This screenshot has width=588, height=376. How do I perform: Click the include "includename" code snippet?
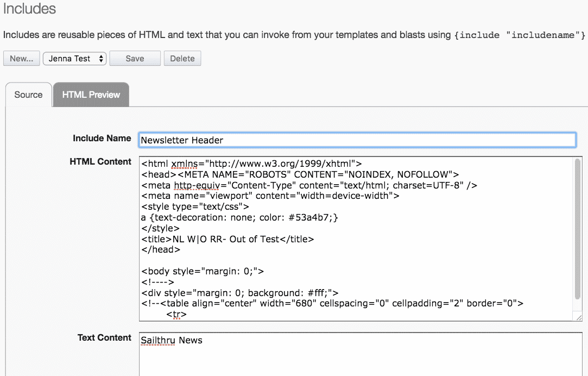coord(520,35)
